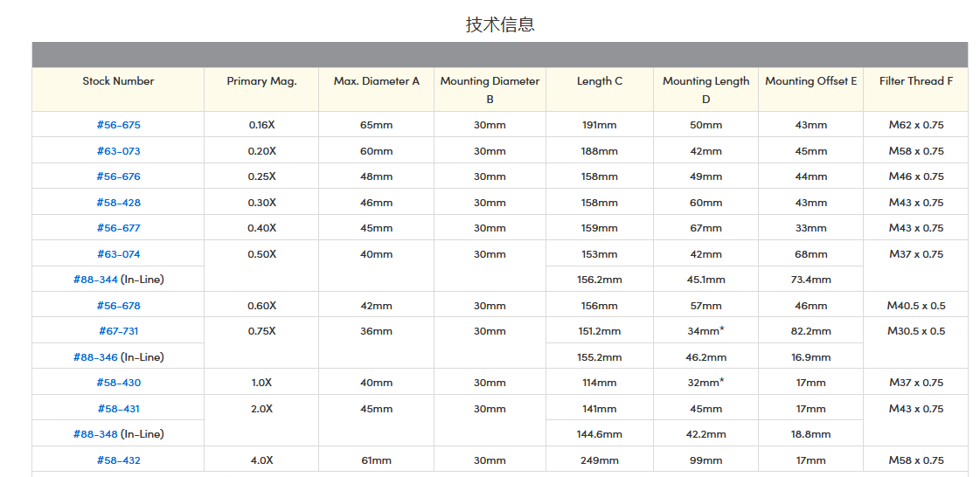
Task: Select the Max. Diameter A header
Action: click(376, 81)
